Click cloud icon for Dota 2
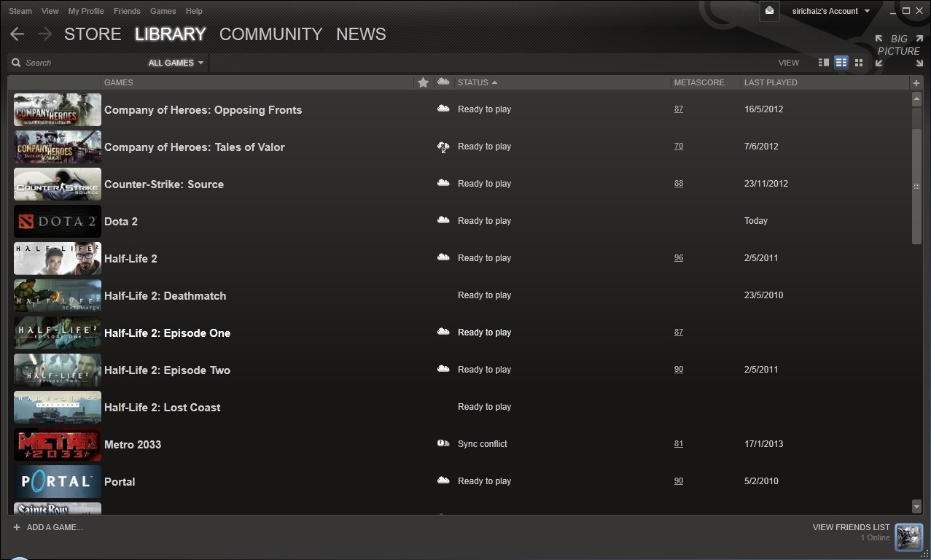Image resolution: width=931 pixels, height=560 pixels. coord(443,220)
